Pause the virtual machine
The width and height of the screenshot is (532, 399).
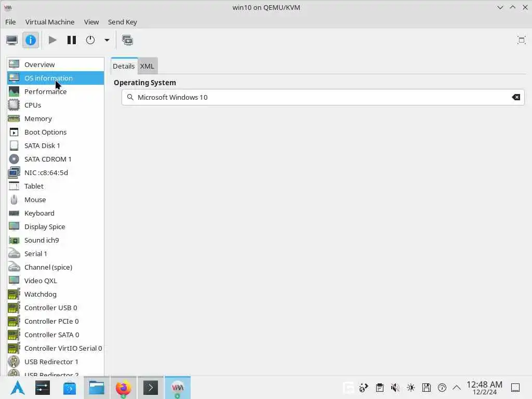tap(72, 40)
